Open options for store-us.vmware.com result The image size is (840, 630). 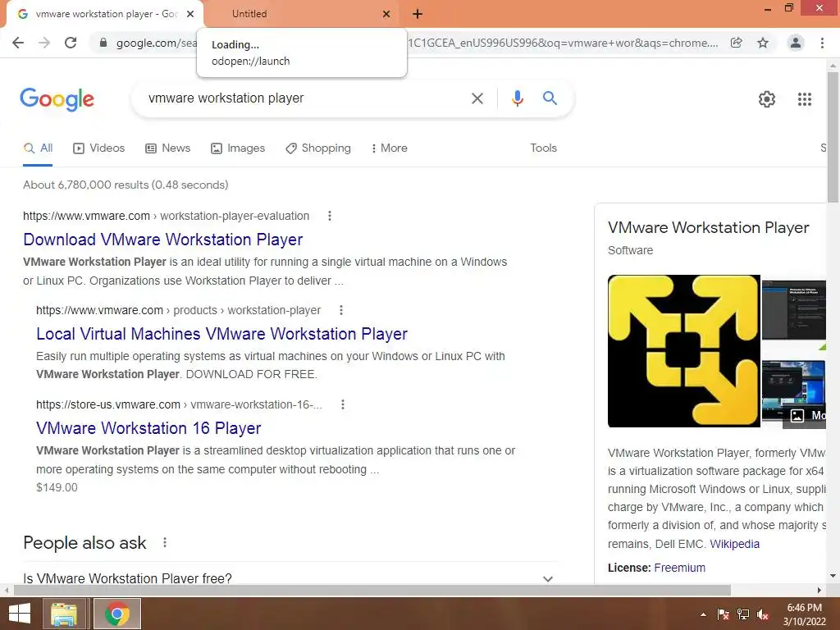point(343,404)
